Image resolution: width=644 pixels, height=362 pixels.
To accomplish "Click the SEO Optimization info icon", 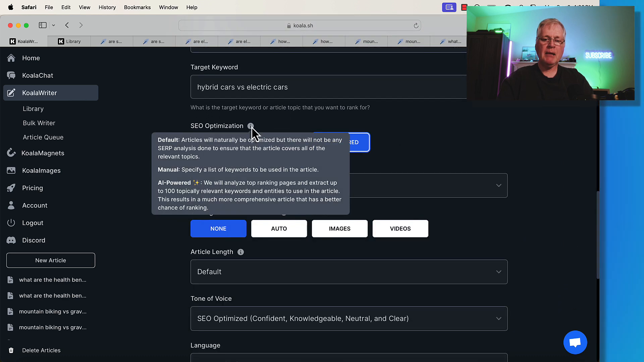I will click(251, 126).
